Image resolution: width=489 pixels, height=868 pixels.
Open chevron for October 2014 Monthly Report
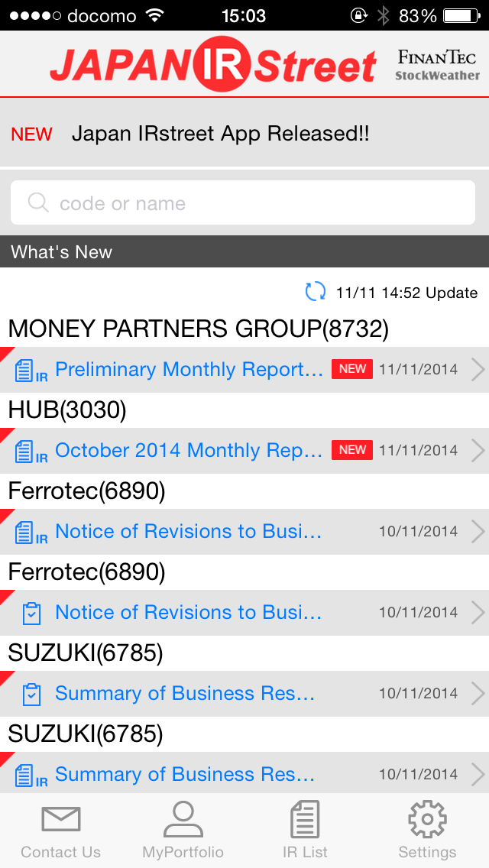pyautogui.click(x=478, y=451)
